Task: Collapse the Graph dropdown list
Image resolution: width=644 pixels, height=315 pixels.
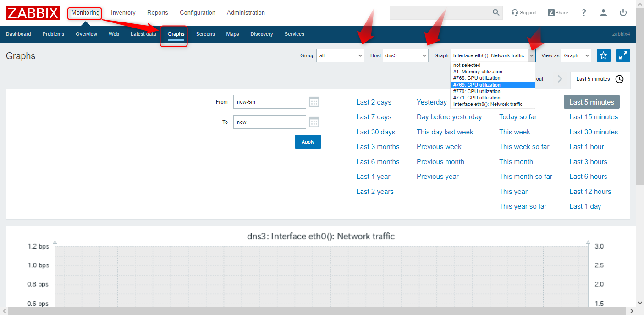Action: [493, 55]
